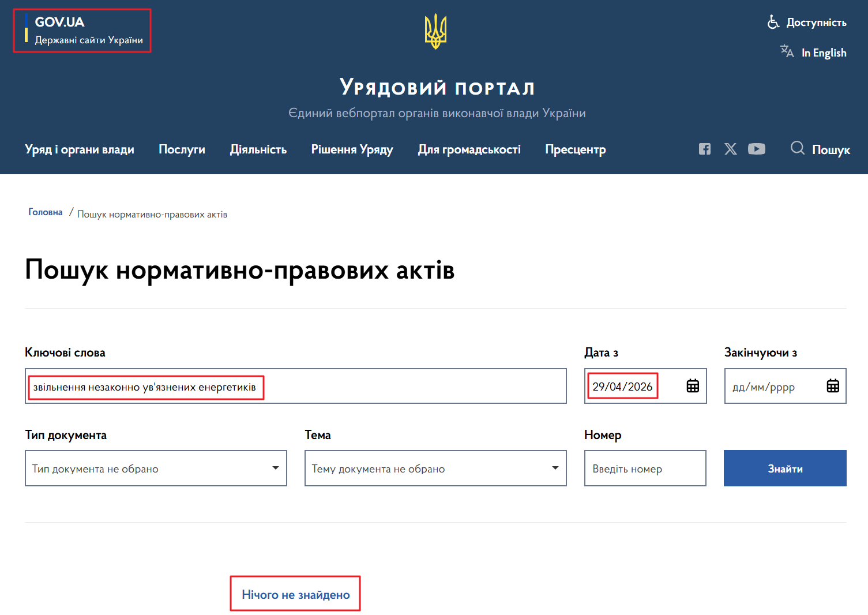Image resolution: width=868 pixels, height=615 pixels.
Task: Click the page heading Пошук нормативно-правових актів
Action: [240, 269]
